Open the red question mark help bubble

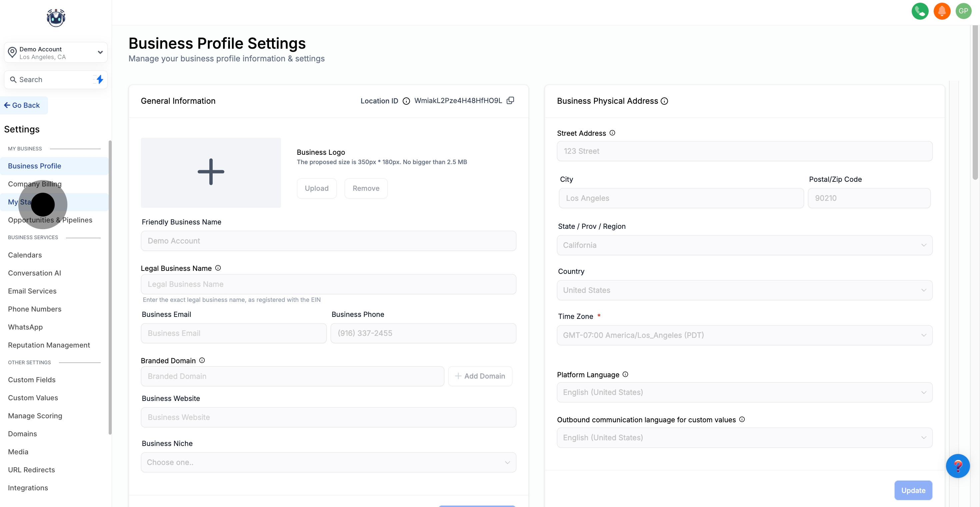(958, 466)
